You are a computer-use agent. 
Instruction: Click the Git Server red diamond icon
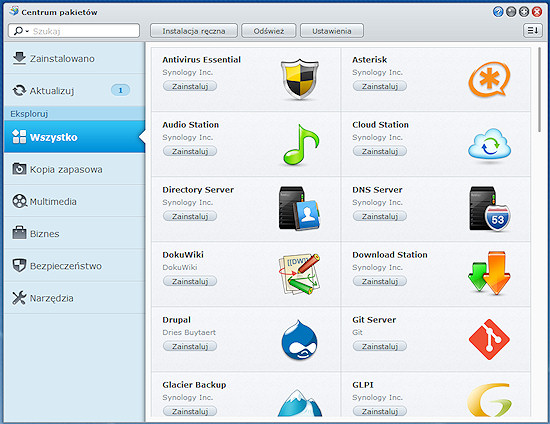(x=489, y=339)
